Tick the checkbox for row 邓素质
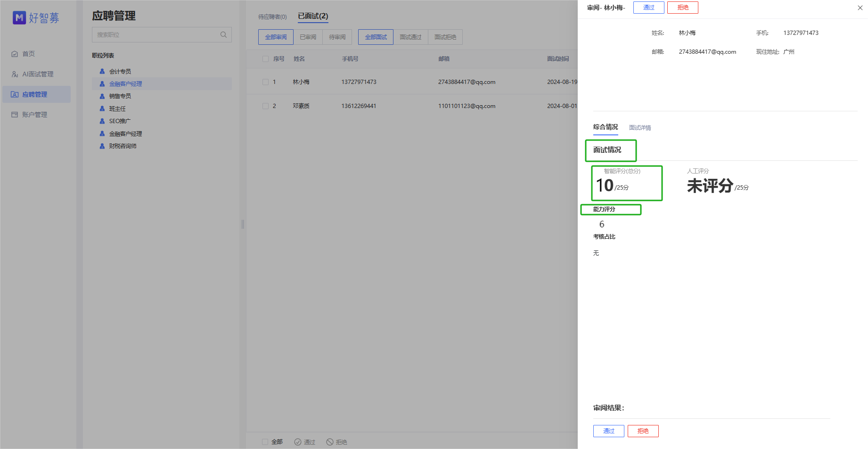 pos(265,106)
